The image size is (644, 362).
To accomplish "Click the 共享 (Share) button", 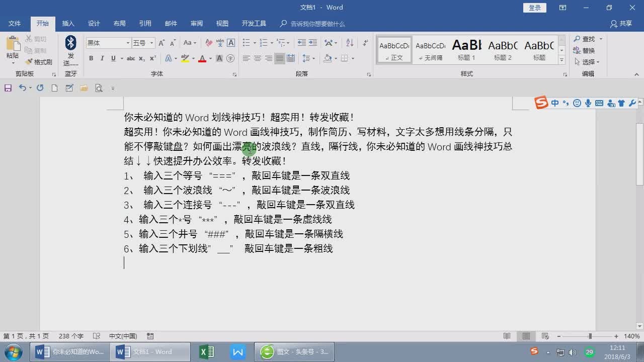I will 621,24.
